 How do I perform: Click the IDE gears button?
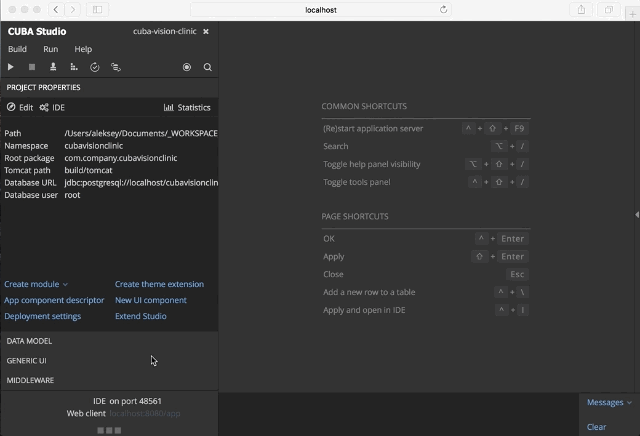tap(52, 107)
